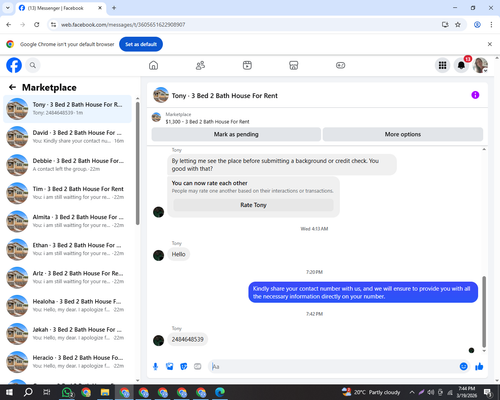Image resolution: width=500 pixels, height=400 pixels.
Task: Click chat scroll-up arrow
Action: coord(484,149)
